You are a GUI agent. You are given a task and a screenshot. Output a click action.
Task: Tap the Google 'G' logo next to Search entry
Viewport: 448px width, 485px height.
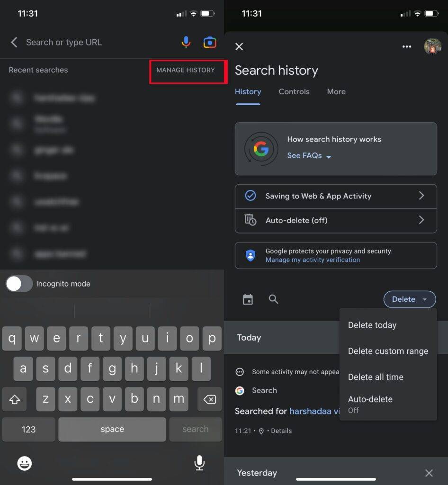(239, 390)
